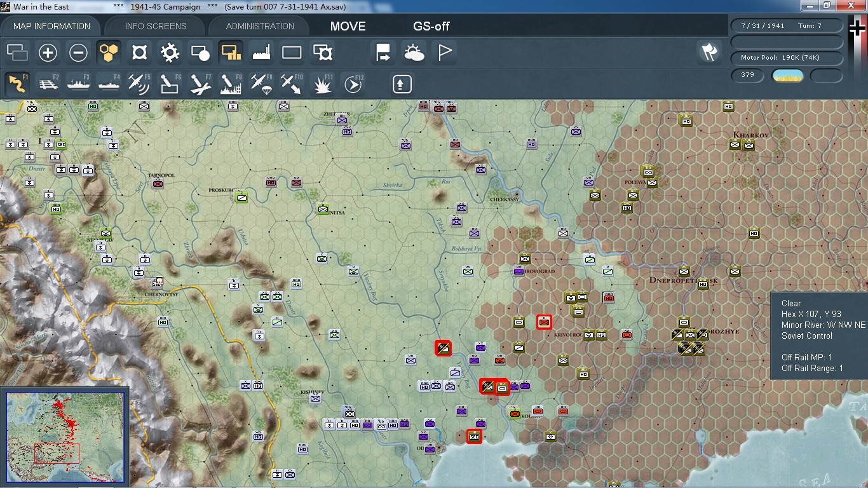Click the boxed up-arrow toolbar icon
This screenshot has width=868, height=488.
pyautogui.click(x=402, y=84)
